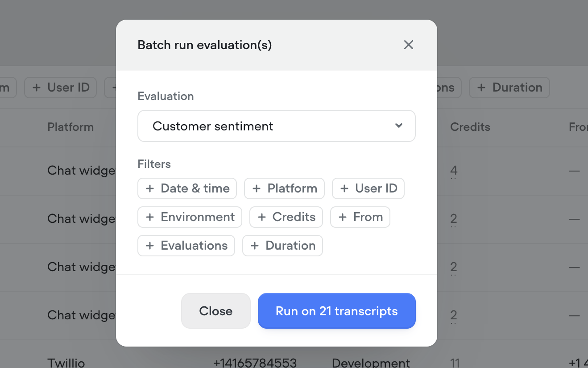The image size is (588, 368).
Task: Add a Platform filter
Action: [284, 188]
